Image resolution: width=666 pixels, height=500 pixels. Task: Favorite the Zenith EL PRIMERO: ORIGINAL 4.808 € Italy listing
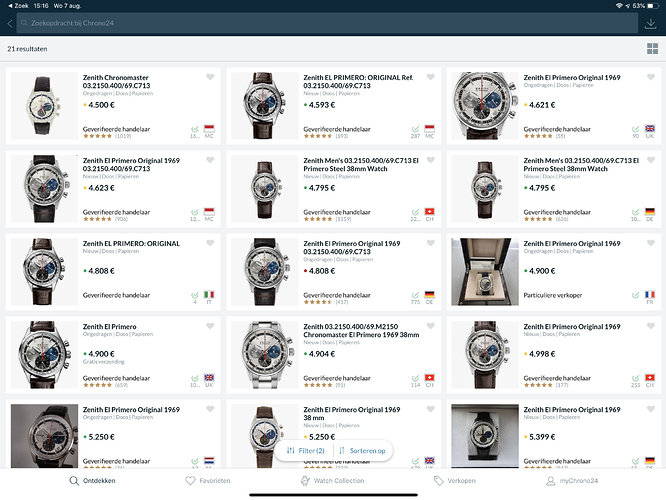210,243
